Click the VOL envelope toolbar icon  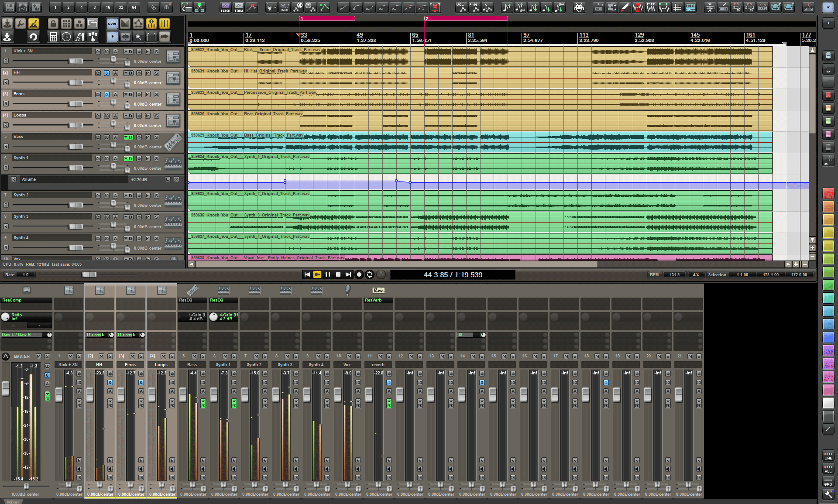(x=461, y=7)
